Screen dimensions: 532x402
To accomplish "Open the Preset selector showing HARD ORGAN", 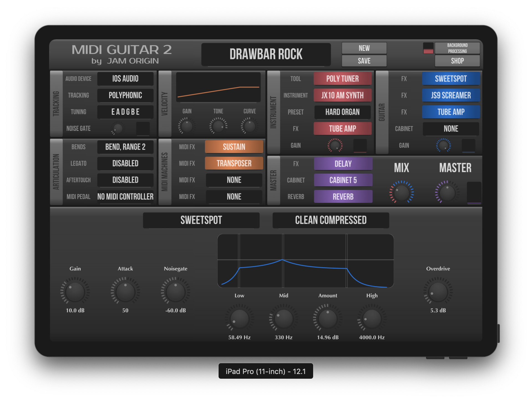I will tap(343, 112).
